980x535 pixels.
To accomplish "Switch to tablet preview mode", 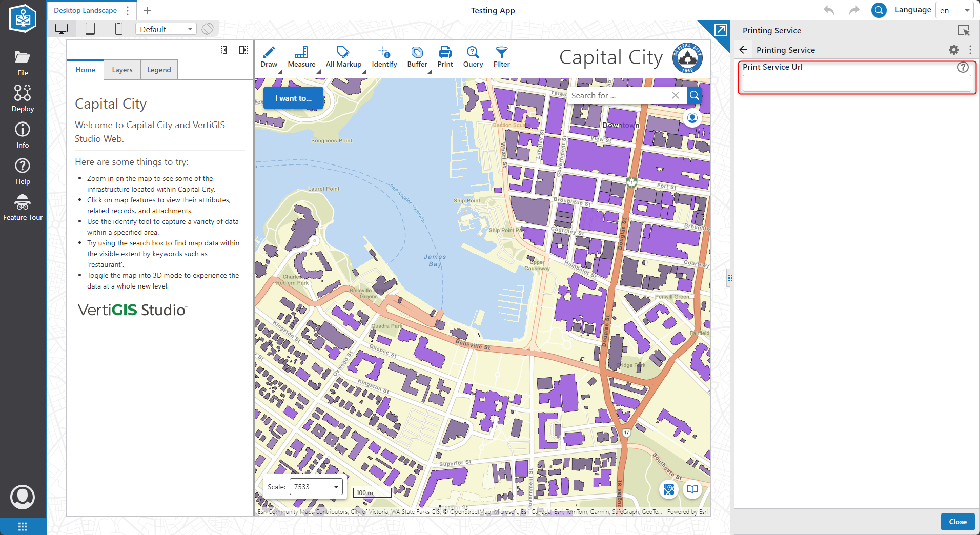I will coord(90,29).
